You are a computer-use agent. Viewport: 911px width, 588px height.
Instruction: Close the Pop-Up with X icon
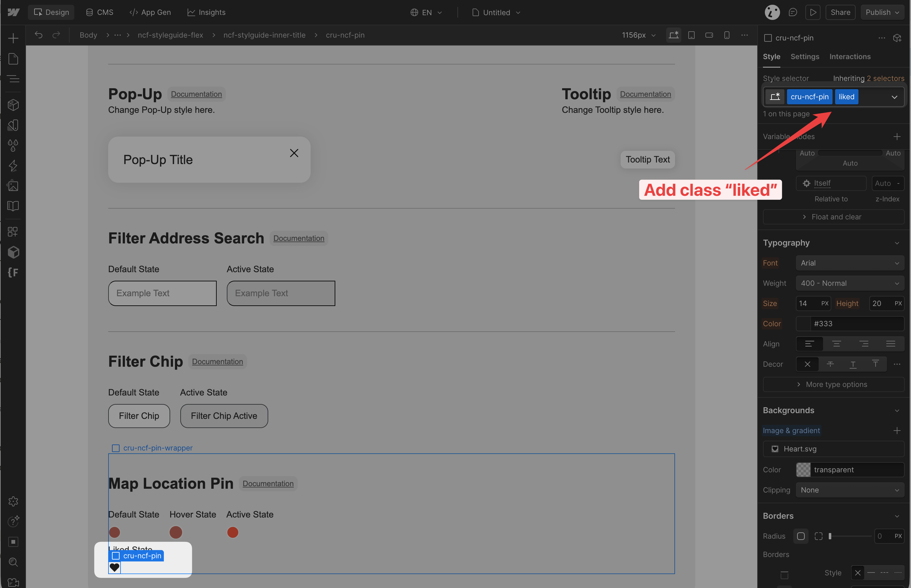(294, 153)
